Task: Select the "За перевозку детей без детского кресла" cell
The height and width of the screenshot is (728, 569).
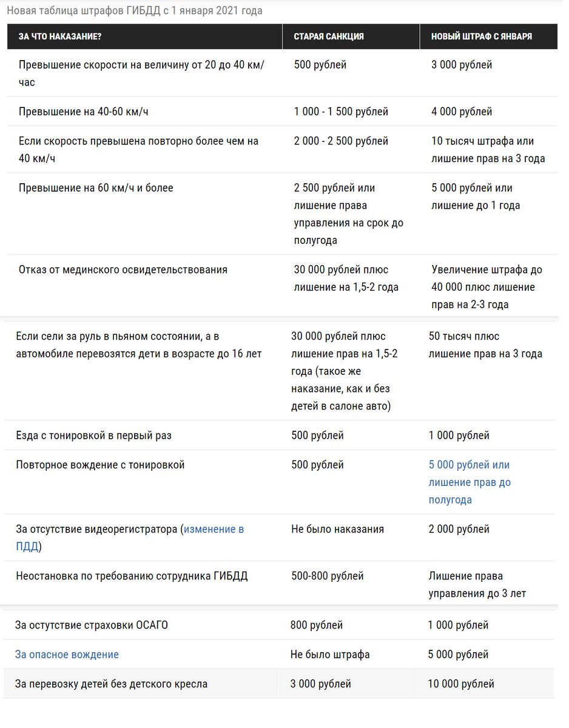Action: point(111,684)
